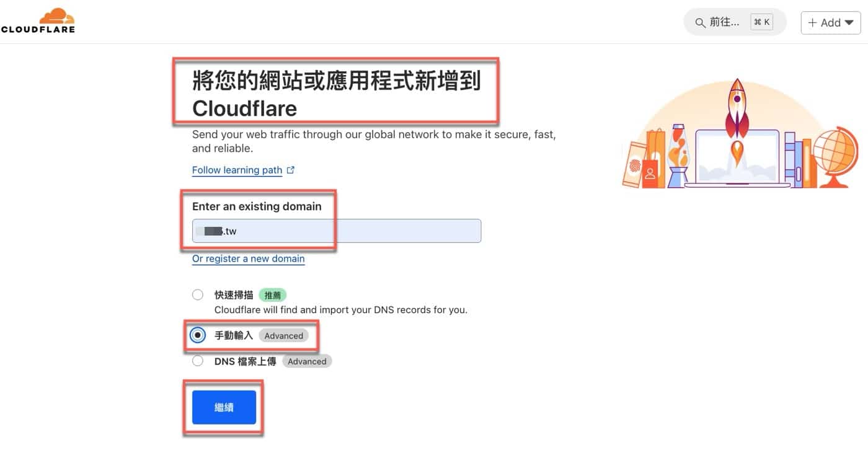Click the Cloudflare logo

pos(38,20)
